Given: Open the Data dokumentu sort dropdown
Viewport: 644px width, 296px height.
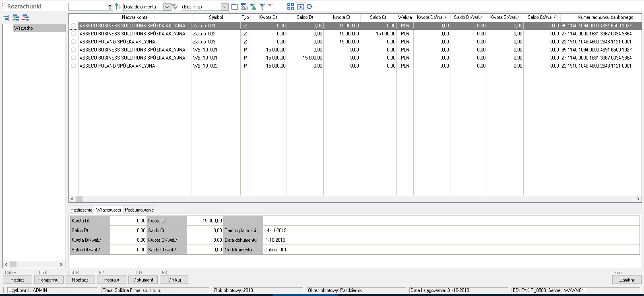Looking at the screenshot, I should [x=167, y=7].
